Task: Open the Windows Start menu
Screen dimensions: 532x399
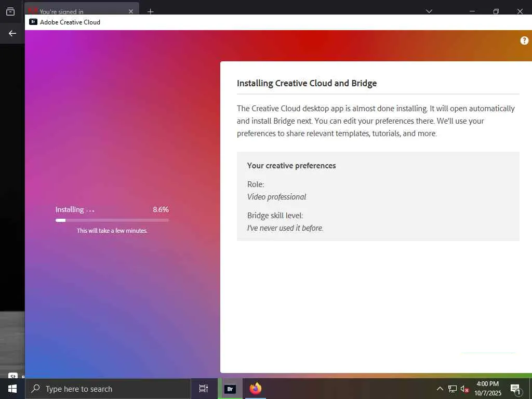Action: click(x=12, y=389)
